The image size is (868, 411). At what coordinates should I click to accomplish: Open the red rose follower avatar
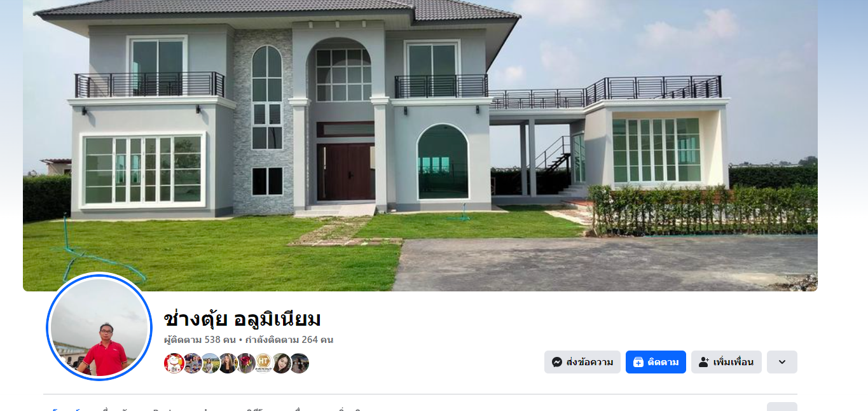(245, 363)
